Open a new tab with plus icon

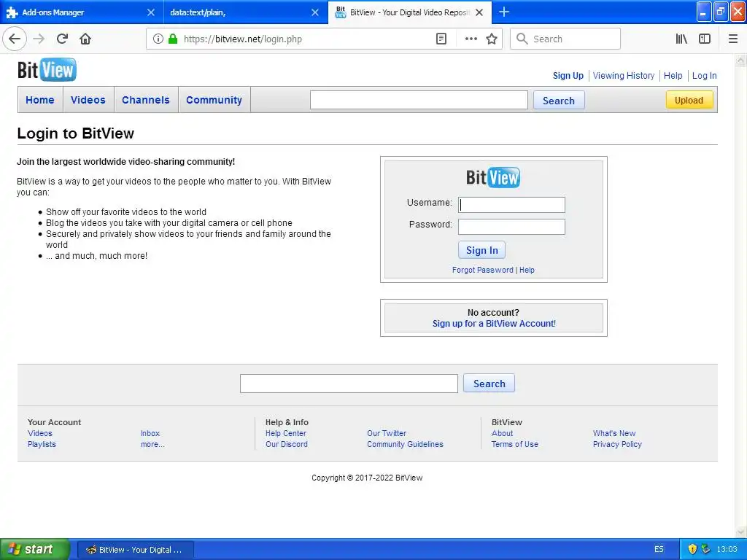coord(503,12)
